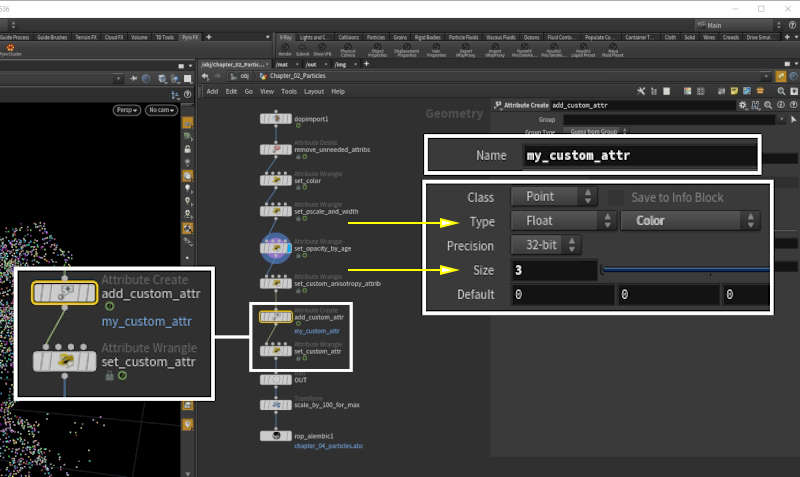The image size is (800, 477).
Task: Open the Type dropdown set to Float
Action: 564,221
